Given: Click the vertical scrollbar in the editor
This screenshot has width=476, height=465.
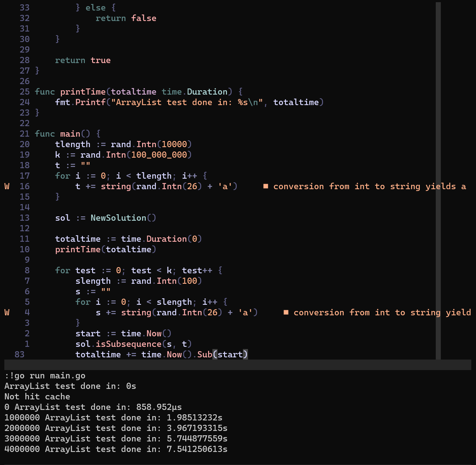Looking at the screenshot, I should pos(438,180).
